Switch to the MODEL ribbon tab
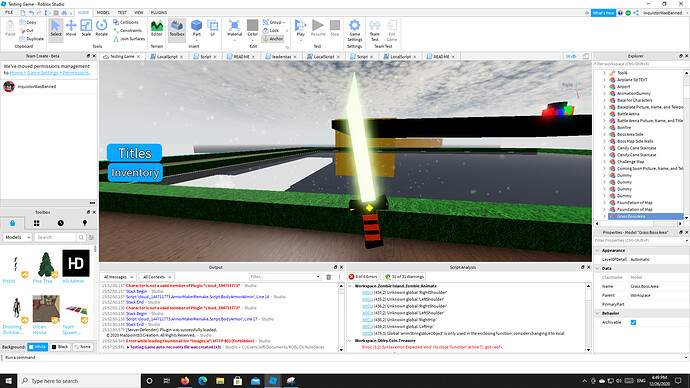The image size is (690, 388). pos(103,13)
